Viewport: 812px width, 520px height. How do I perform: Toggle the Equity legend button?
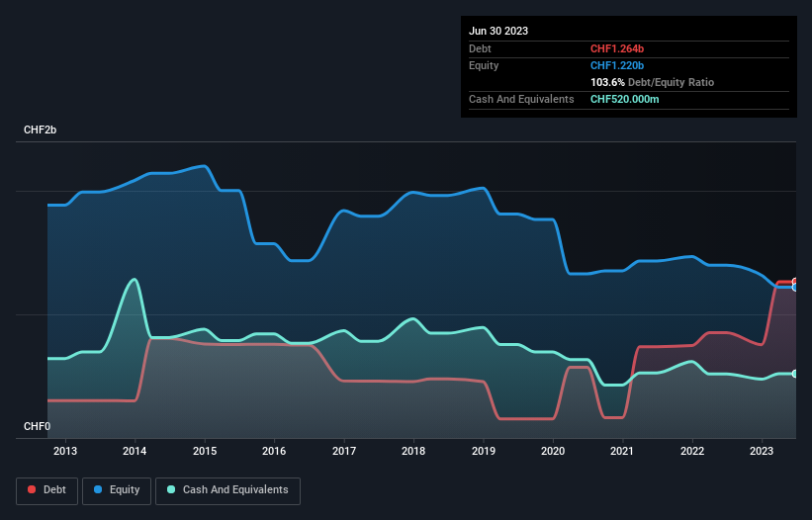tap(117, 490)
